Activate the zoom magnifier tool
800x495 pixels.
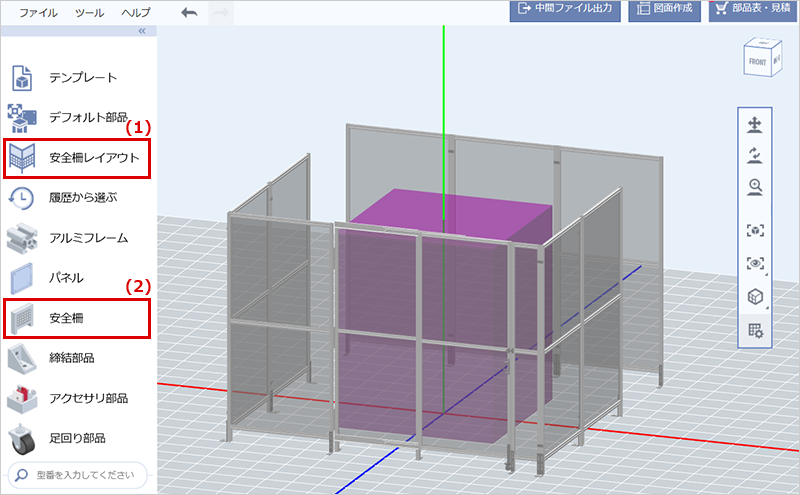pyautogui.click(x=755, y=186)
